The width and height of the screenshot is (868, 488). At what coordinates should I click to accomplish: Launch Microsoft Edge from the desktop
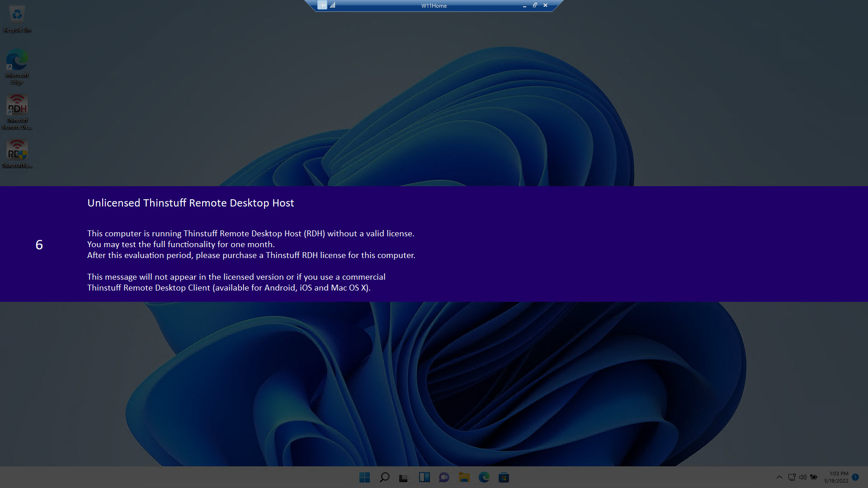[x=16, y=60]
